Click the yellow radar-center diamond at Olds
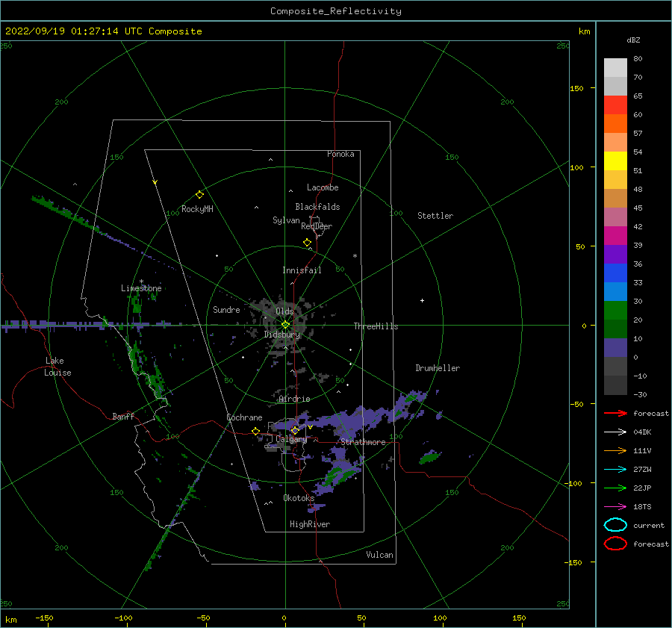This screenshot has height=628, width=672. point(285,325)
